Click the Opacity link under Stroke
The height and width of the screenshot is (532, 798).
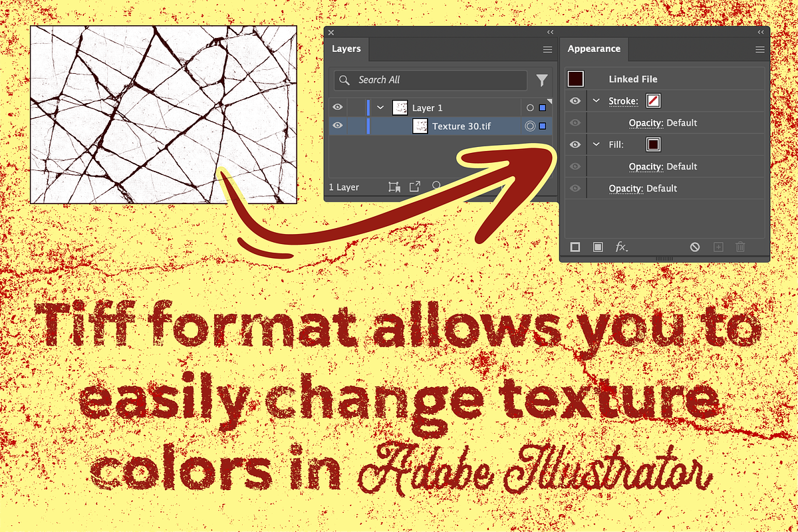tap(646, 123)
